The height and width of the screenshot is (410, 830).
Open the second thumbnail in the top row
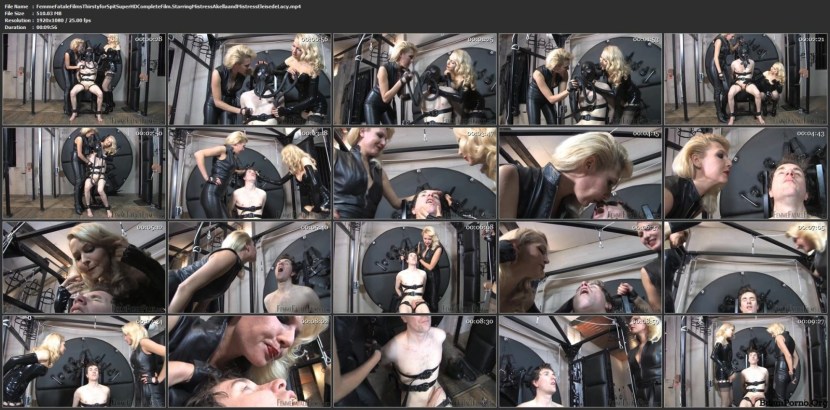249,79
